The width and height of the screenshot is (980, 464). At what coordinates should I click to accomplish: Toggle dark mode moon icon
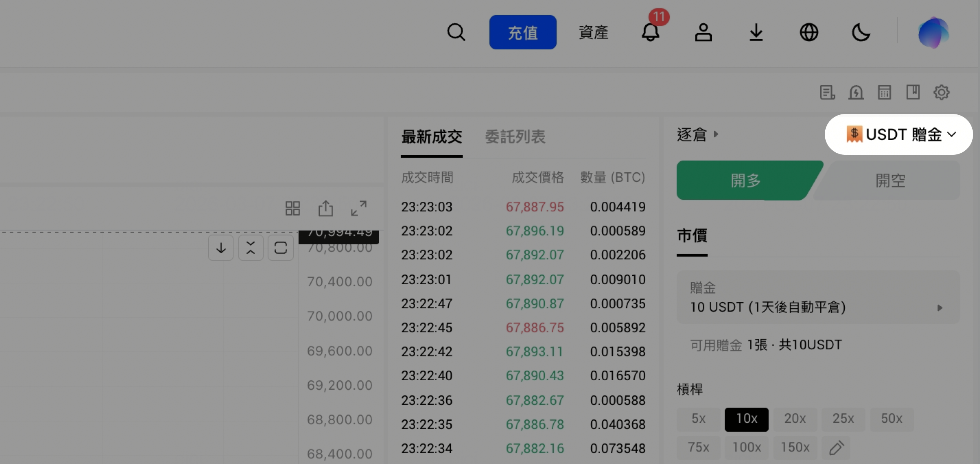click(861, 32)
